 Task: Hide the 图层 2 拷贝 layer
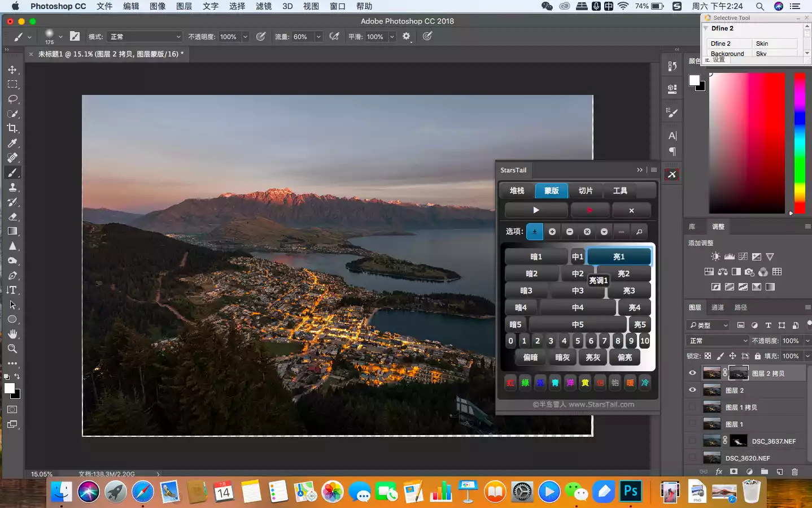(x=692, y=373)
